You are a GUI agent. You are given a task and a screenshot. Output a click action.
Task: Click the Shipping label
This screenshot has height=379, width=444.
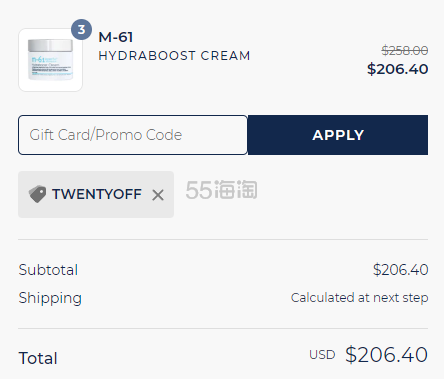(x=50, y=298)
